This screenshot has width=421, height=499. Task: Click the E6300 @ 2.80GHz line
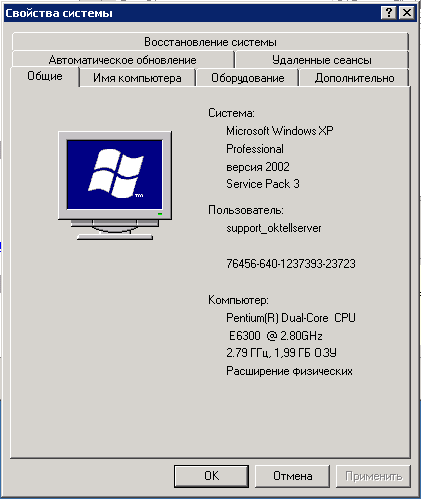click(x=276, y=336)
